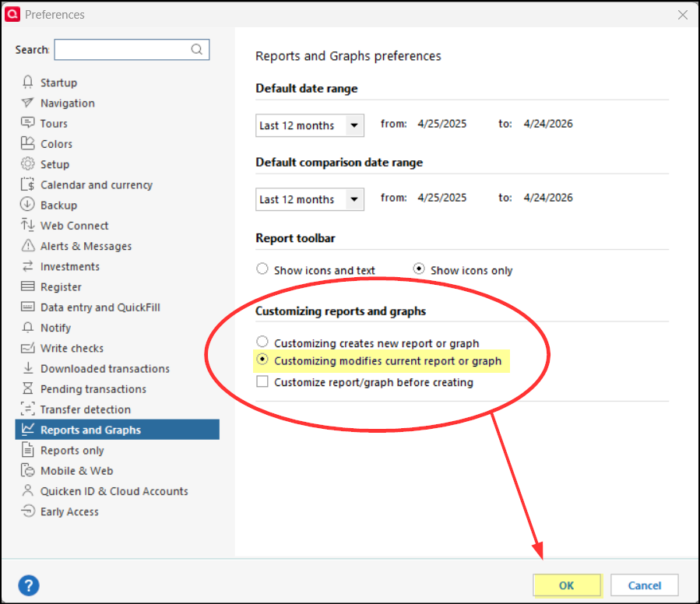Enable Customize report/graph before creating checkbox

[x=262, y=381]
